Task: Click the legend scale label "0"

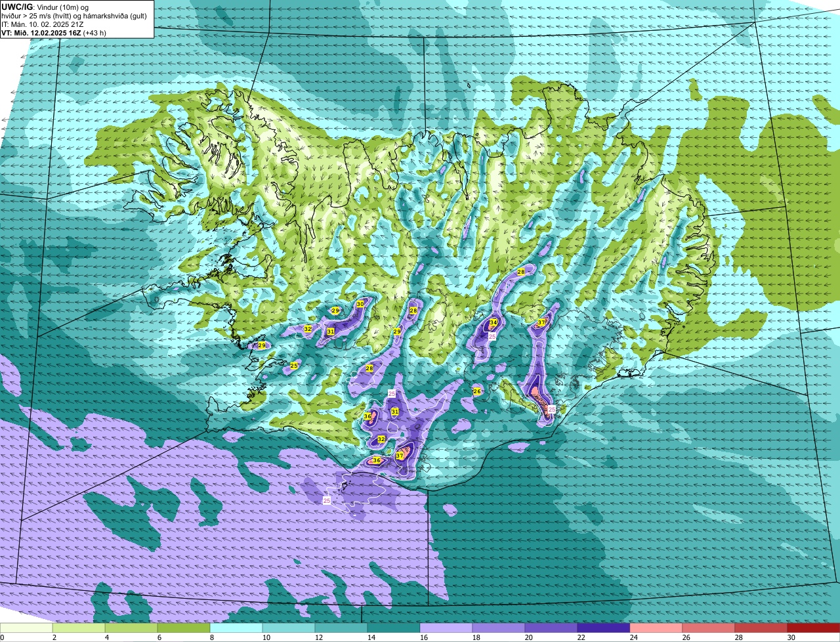Action: coord(2,637)
